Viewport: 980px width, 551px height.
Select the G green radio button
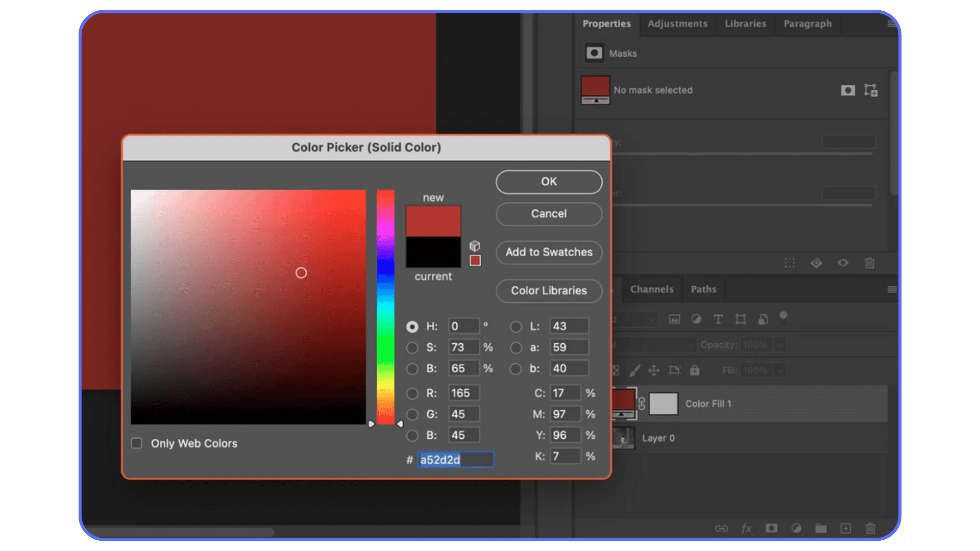coord(412,415)
